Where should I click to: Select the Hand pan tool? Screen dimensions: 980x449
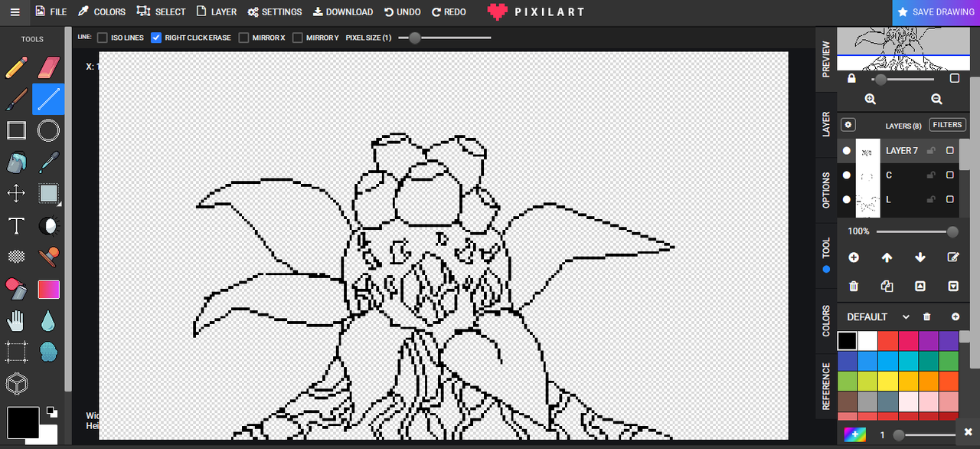point(16,320)
